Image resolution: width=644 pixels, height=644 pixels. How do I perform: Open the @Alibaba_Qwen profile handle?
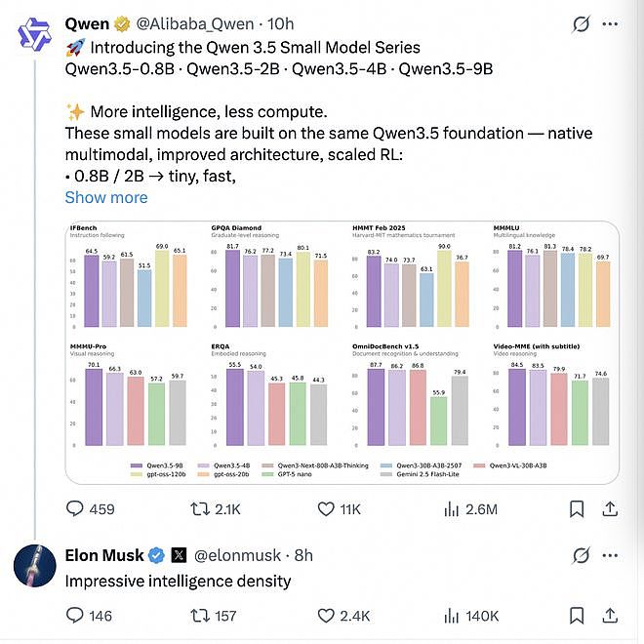click(195, 24)
